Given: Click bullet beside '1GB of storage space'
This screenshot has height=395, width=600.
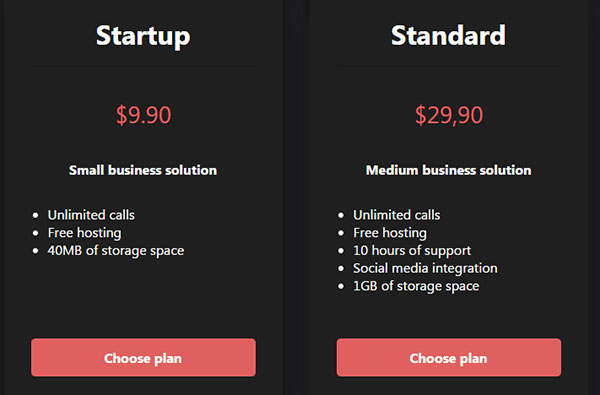Looking at the screenshot, I should (x=341, y=287).
